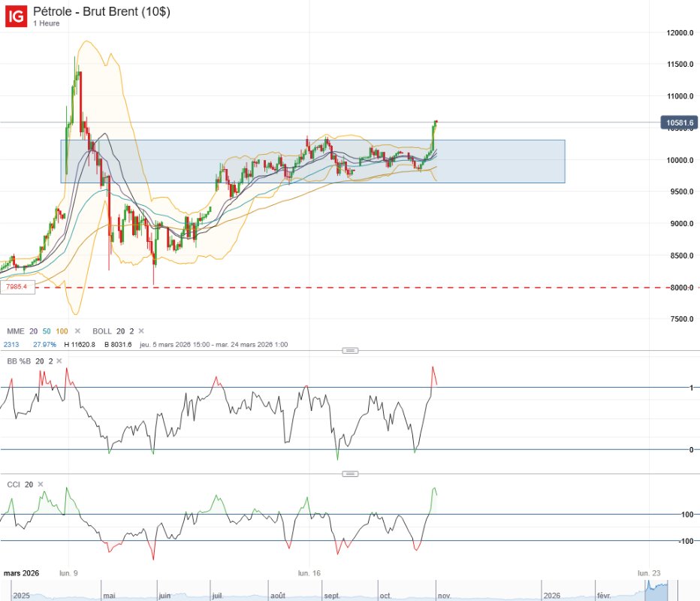Click the highlighted navigator range window

657,590
